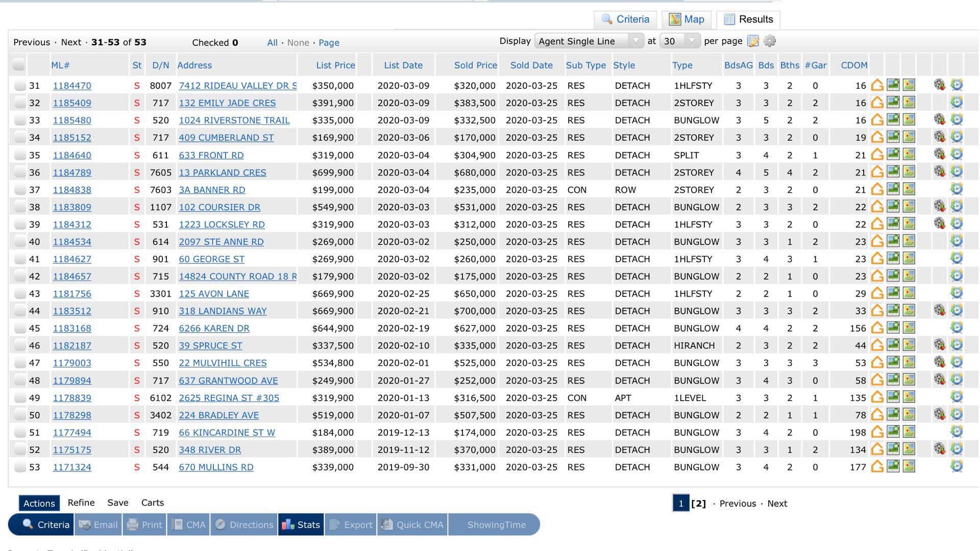Click Next link beside pagination numbers
The image size is (980, 551).
777,504
